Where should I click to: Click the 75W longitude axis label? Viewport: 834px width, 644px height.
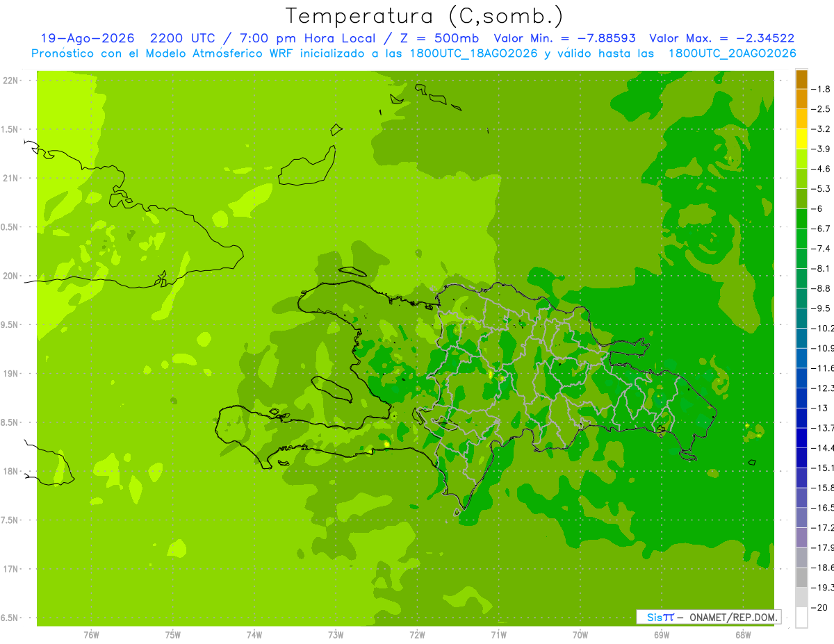click(173, 634)
